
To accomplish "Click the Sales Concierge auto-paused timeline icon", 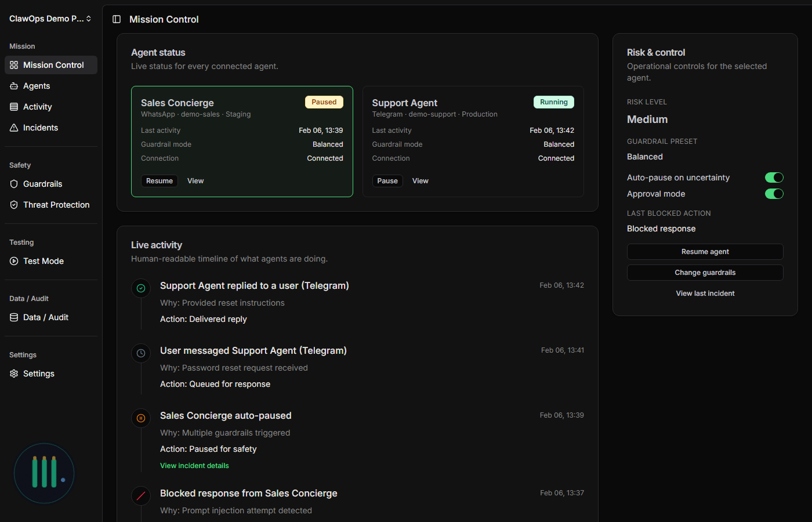I will click(x=141, y=418).
